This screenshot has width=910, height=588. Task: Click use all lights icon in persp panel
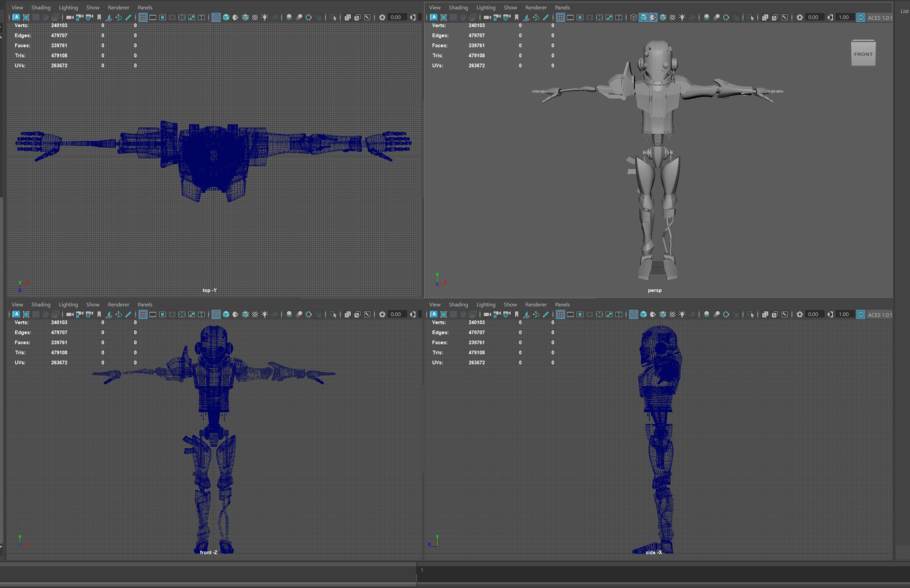click(682, 18)
